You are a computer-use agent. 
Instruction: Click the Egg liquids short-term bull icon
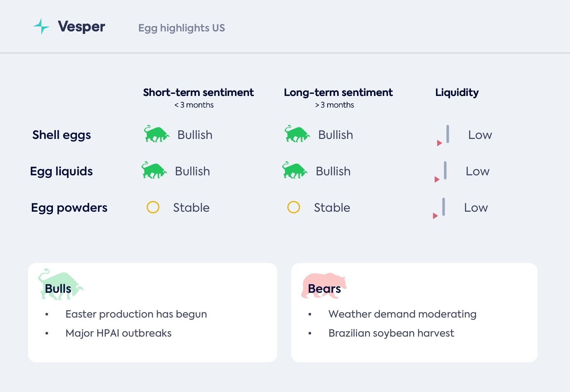tap(153, 170)
